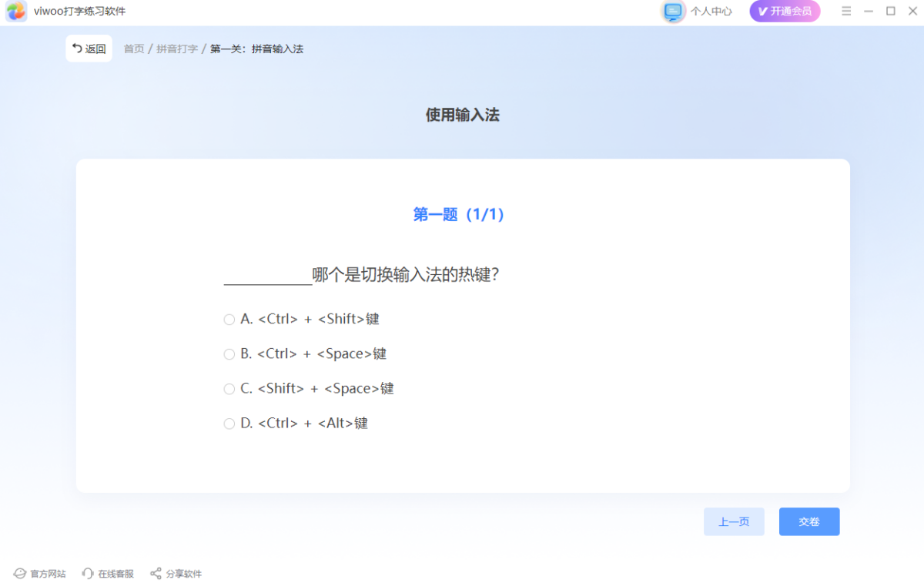
Task: Click the 官方网站 planet icon
Action: (x=20, y=574)
